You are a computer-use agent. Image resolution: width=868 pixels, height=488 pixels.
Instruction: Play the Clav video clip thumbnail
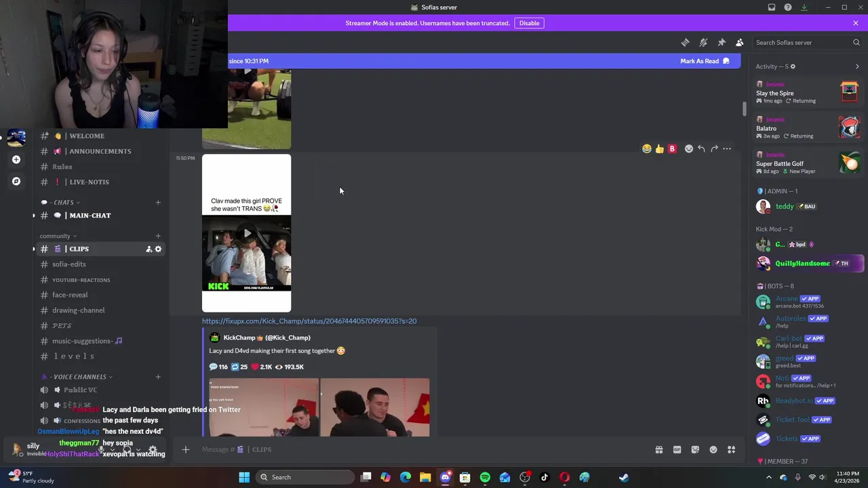coord(247,233)
